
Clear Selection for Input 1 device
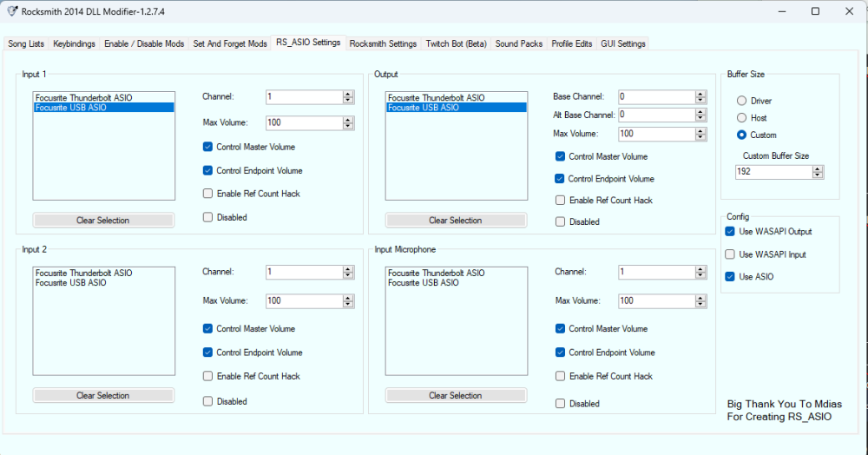(102, 221)
